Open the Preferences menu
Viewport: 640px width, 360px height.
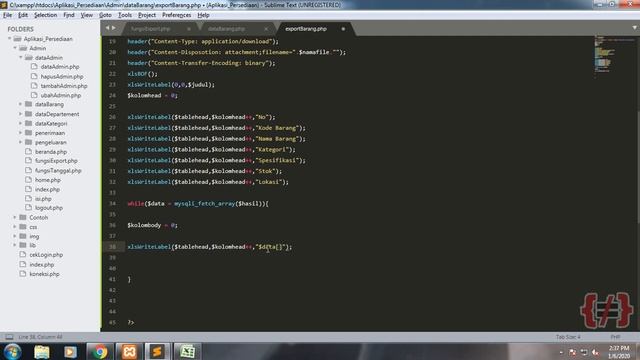click(x=176, y=15)
